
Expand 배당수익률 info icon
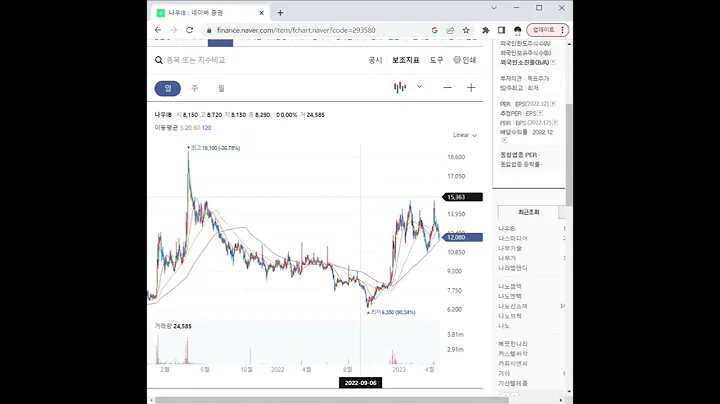coord(504,140)
